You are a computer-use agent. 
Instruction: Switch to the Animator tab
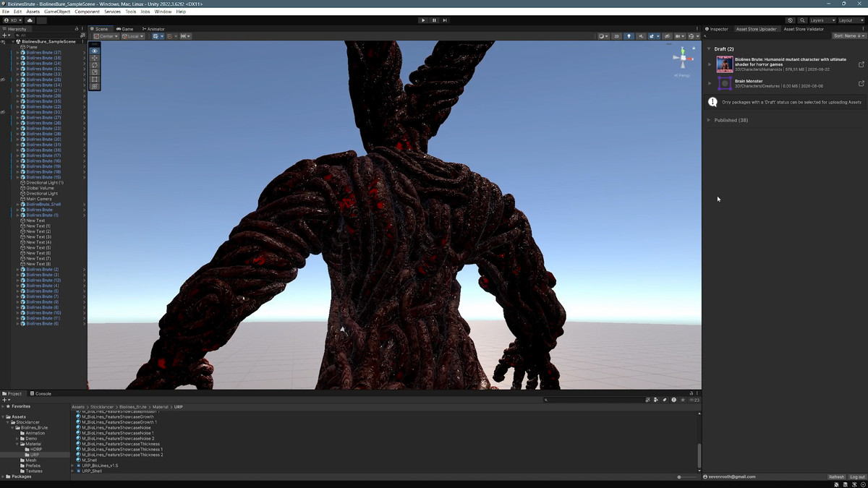pyautogui.click(x=153, y=29)
